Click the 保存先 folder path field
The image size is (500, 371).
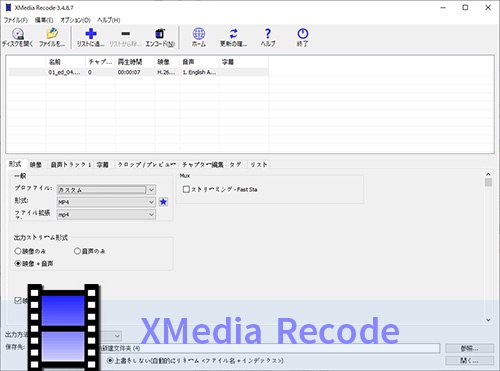coord(269,348)
